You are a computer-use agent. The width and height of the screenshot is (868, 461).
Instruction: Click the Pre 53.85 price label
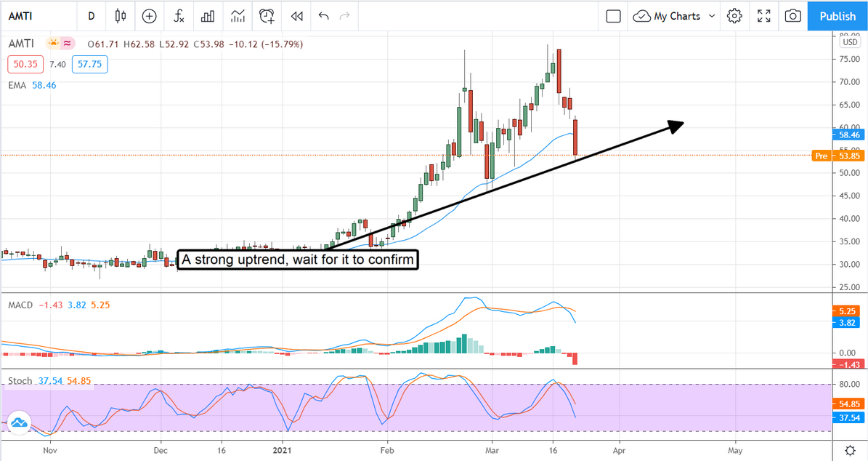pyautogui.click(x=837, y=156)
